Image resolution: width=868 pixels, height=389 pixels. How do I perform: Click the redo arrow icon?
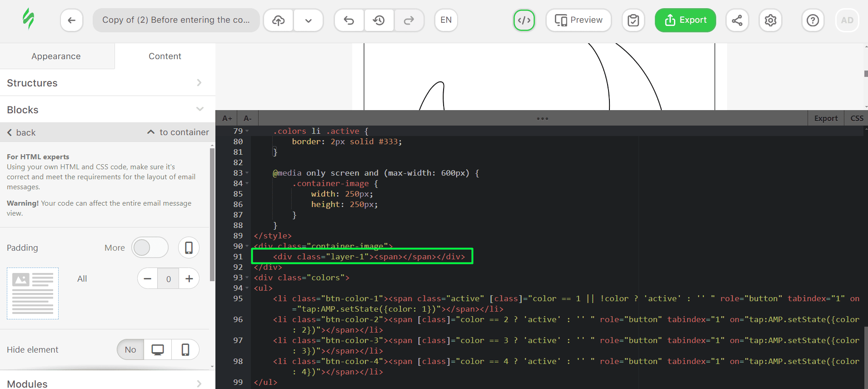pos(409,20)
